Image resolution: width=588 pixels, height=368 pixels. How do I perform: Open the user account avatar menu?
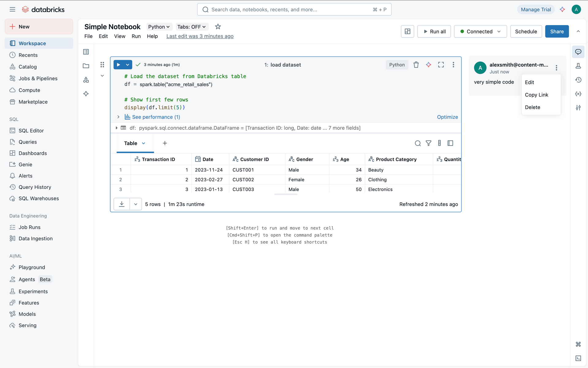tap(576, 10)
